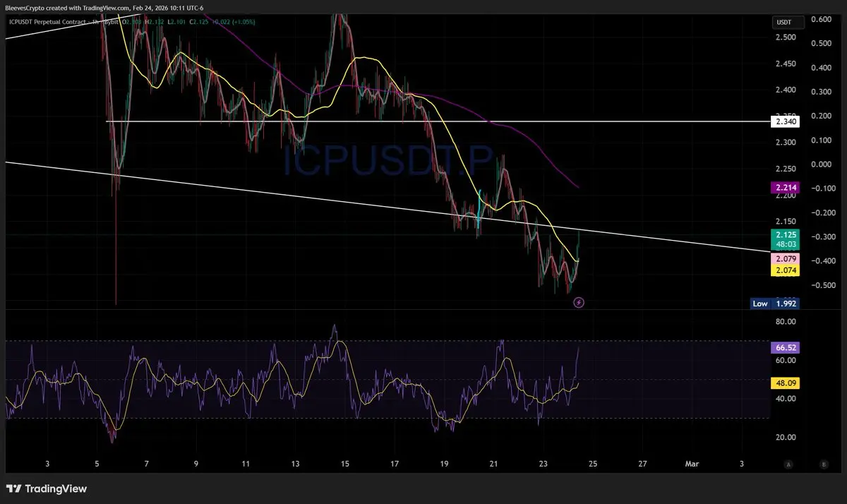Image resolution: width=847 pixels, height=504 pixels.
Task: Select the white horizontal line at 2.340
Action: click(438, 121)
